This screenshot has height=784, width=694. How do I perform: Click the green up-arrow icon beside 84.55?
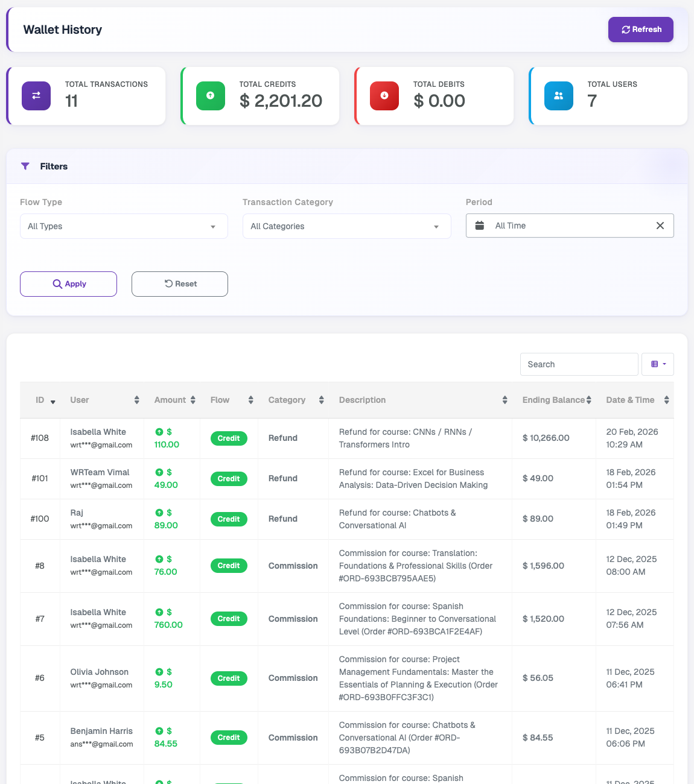(x=159, y=731)
